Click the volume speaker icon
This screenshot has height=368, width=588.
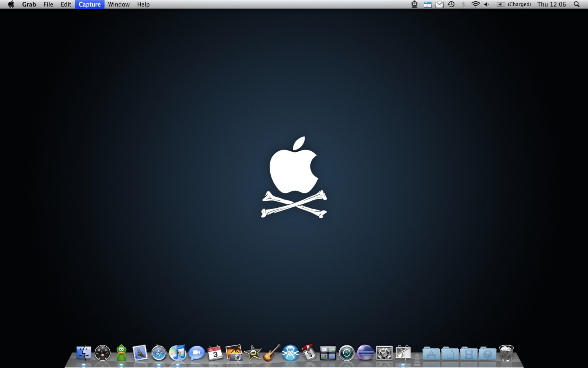point(487,4)
